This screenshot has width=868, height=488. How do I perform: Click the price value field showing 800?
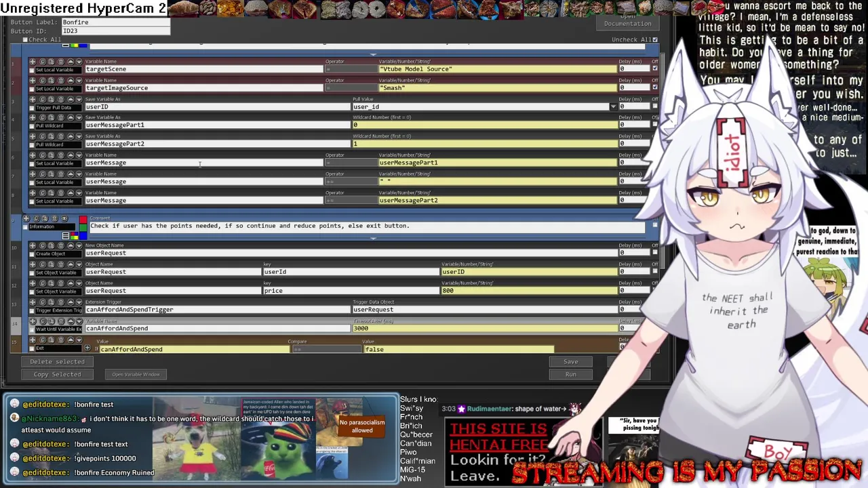[x=529, y=291]
